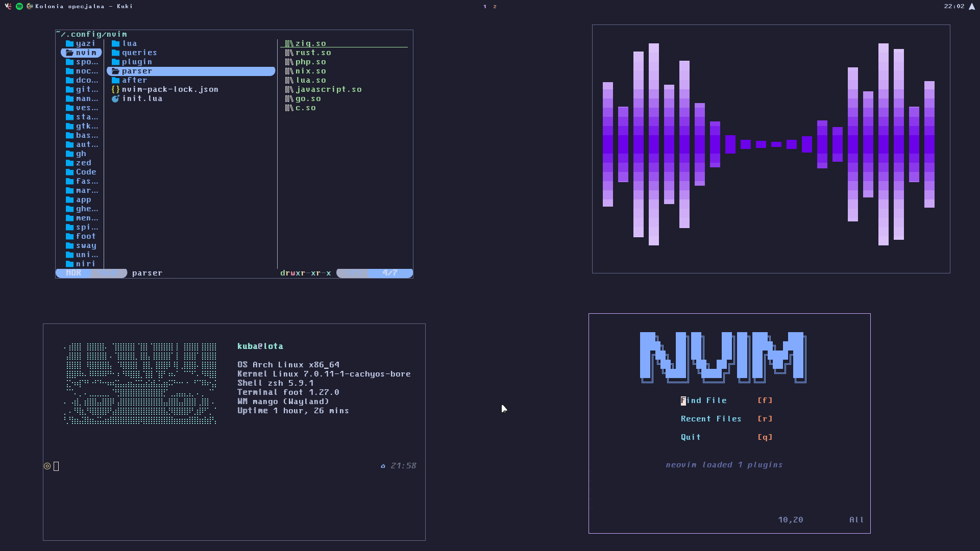Image resolution: width=980 pixels, height=551 pixels.
Task: Click the folder icon beside after
Action: click(x=115, y=80)
